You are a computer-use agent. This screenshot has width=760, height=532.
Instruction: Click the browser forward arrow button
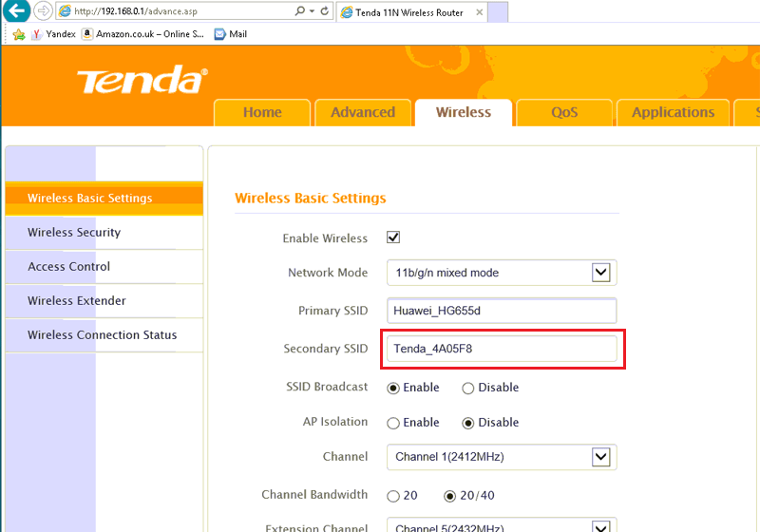[x=43, y=10]
